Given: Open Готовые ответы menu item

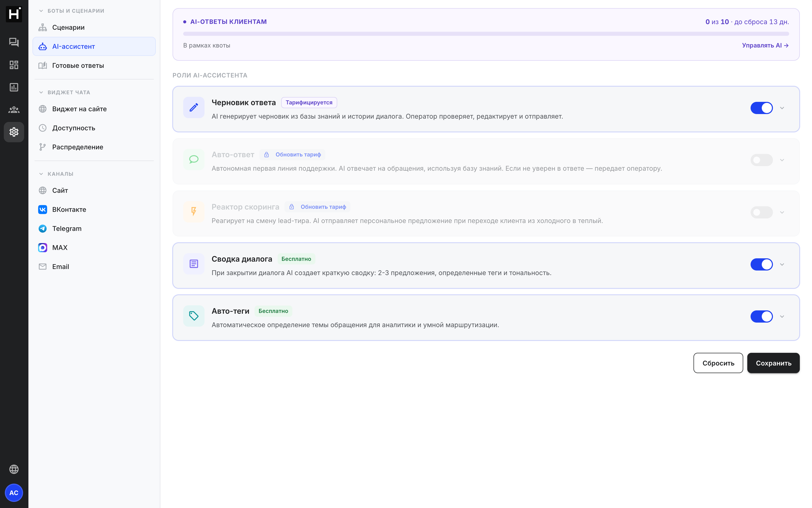Looking at the screenshot, I should (94, 66).
